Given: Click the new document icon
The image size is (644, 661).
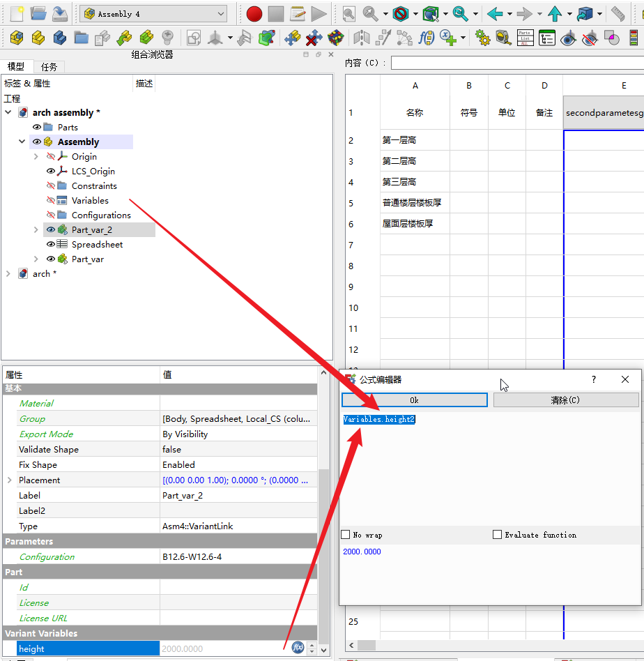Looking at the screenshot, I should click(17, 13).
